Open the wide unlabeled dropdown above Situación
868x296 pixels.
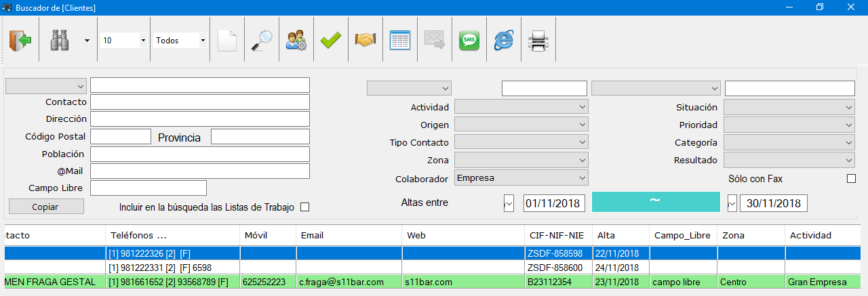[656, 88]
